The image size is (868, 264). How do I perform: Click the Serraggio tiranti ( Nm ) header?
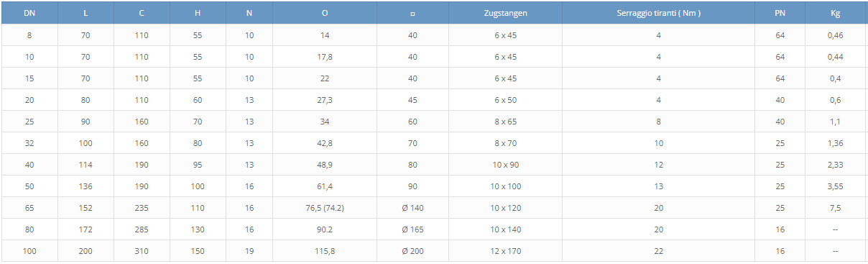pyautogui.click(x=658, y=13)
